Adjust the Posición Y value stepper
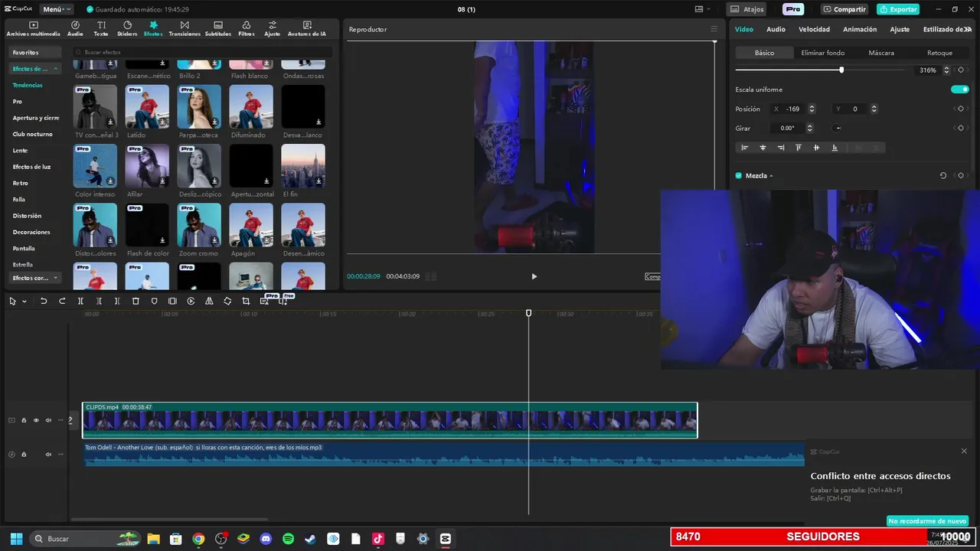The width and height of the screenshot is (980, 551). [874, 109]
